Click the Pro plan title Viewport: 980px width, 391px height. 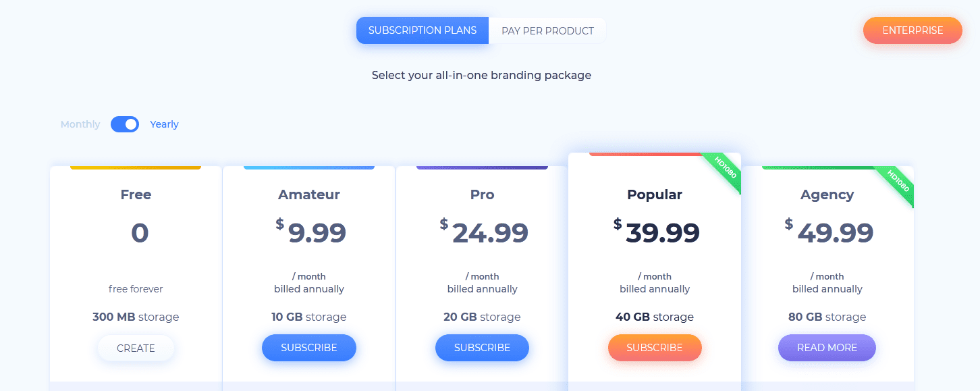pos(482,194)
